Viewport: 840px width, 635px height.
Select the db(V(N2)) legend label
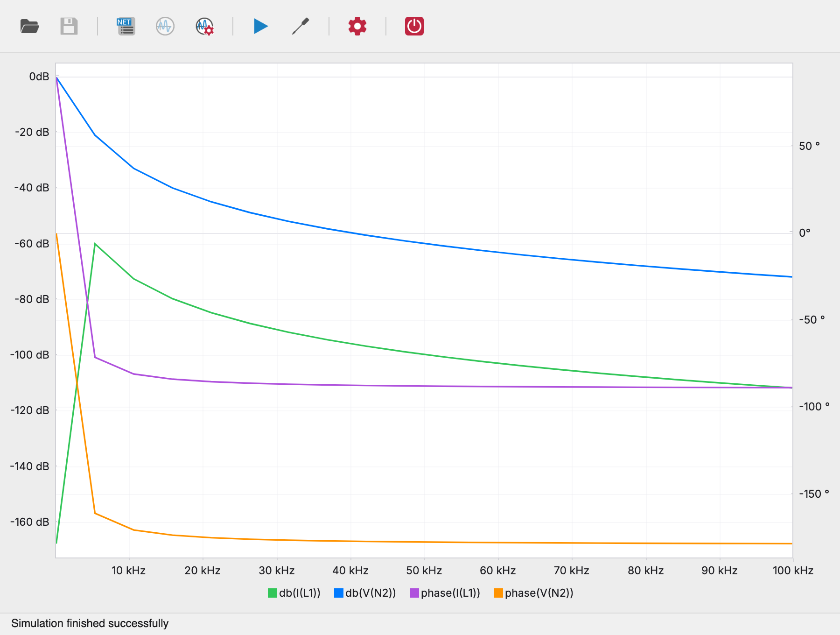371,593
